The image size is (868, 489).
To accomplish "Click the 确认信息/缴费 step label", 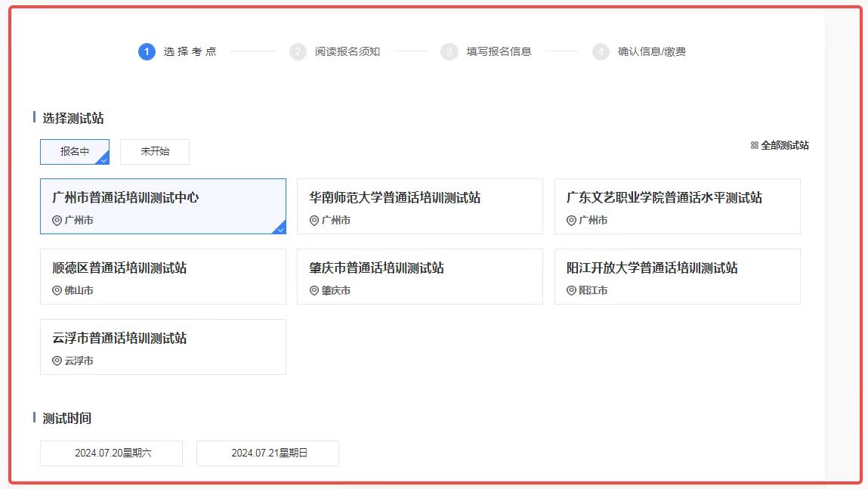I will tap(651, 51).
